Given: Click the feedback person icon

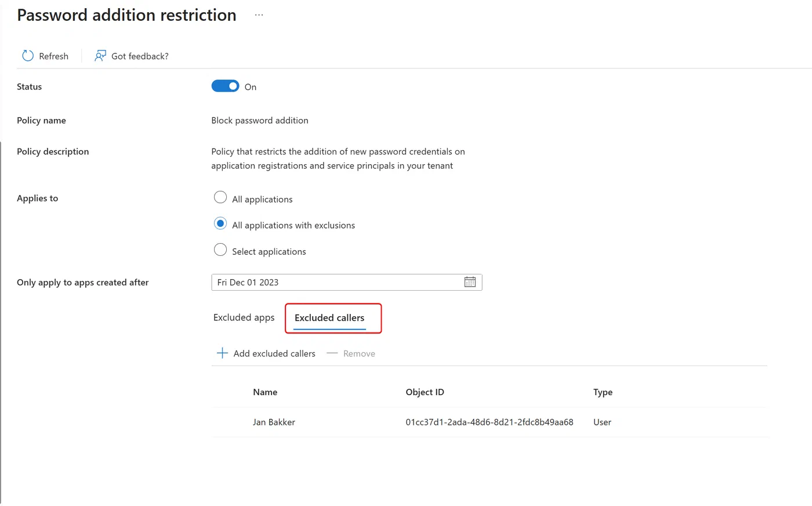Looking at the screenshot, I should (x=100, y=56).
